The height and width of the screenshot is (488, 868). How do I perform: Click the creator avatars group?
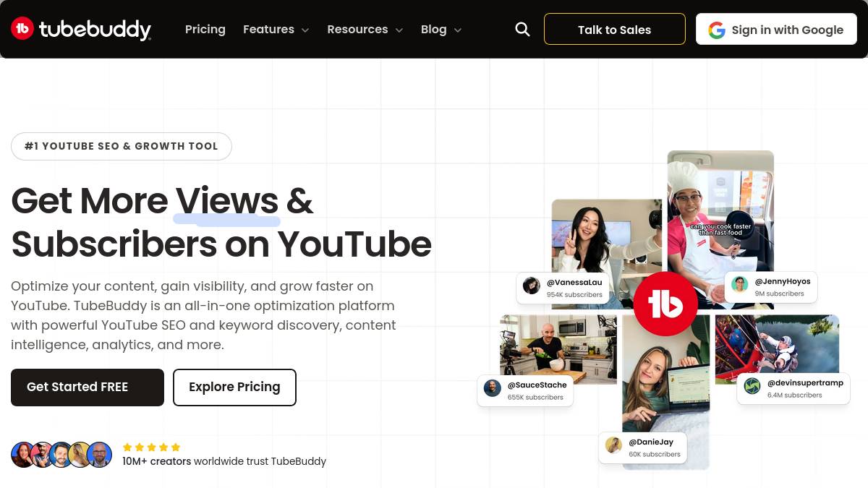tap(61, 455)
